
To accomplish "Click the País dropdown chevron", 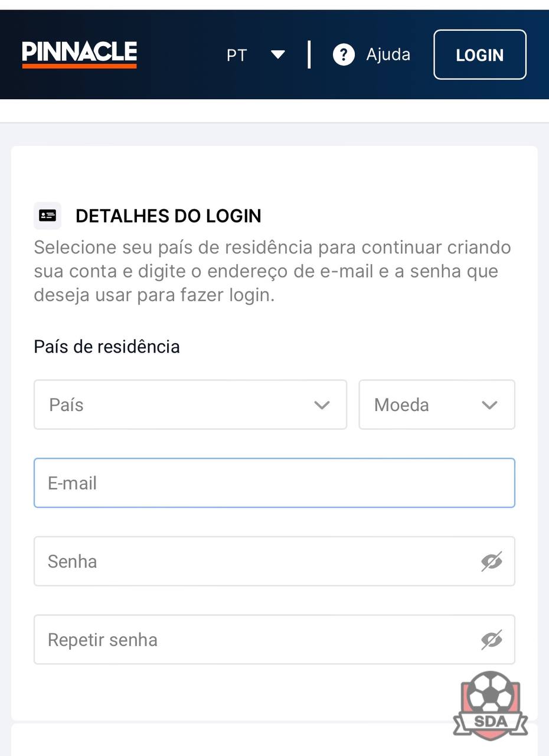I will [x=322, y=405].
